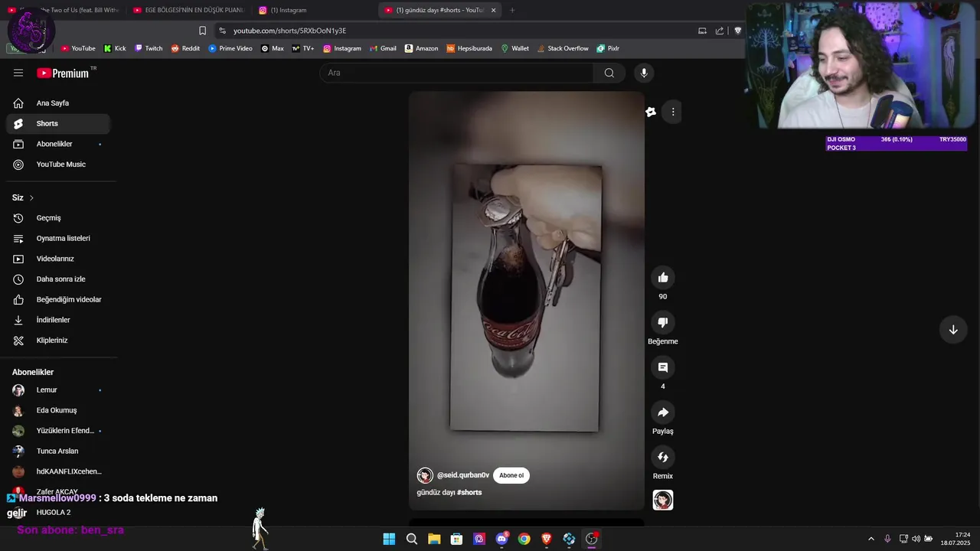The image size is (980, 551).
Task: Dislike the short with thumbs-down
Action: tap(663, 322)
